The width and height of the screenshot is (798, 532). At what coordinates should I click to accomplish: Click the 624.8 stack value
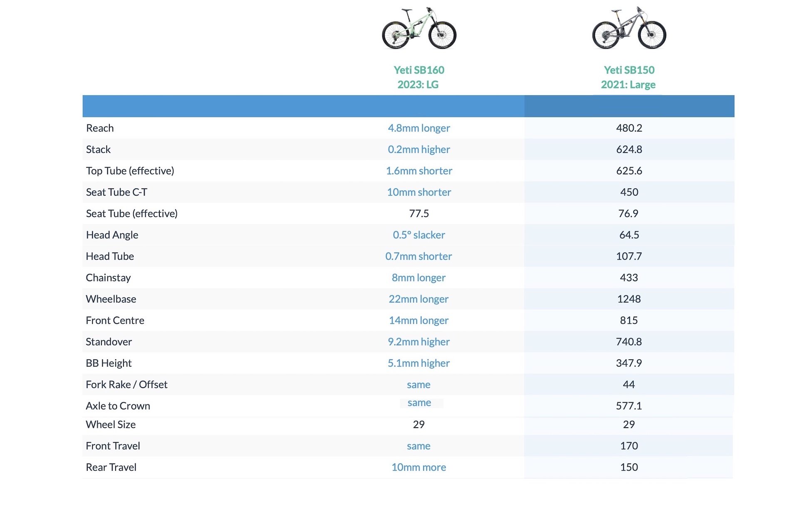[629, 149]
